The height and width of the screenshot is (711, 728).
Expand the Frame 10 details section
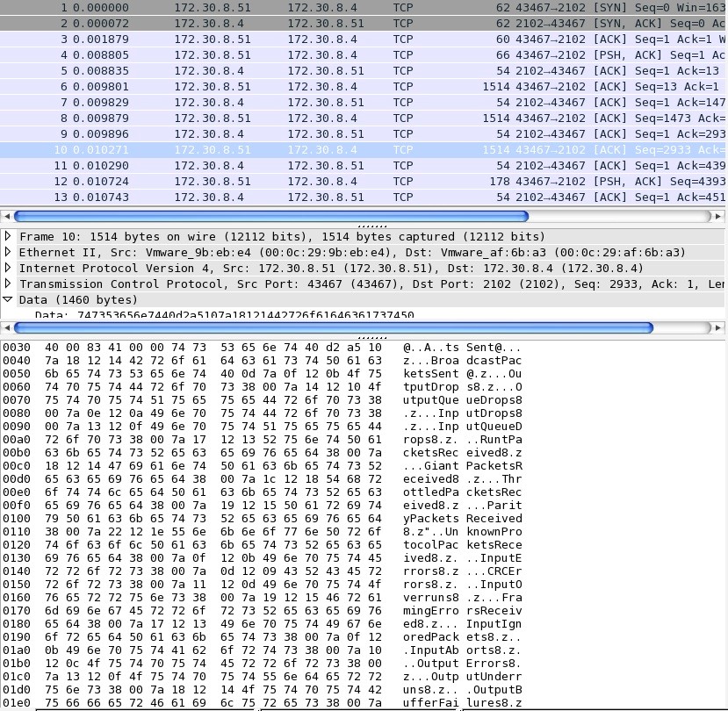[9, 237]
